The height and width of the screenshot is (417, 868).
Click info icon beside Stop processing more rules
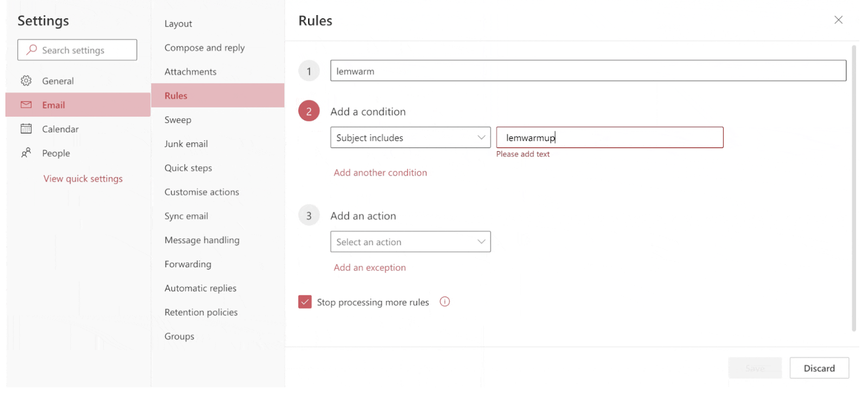pos(445,302)
